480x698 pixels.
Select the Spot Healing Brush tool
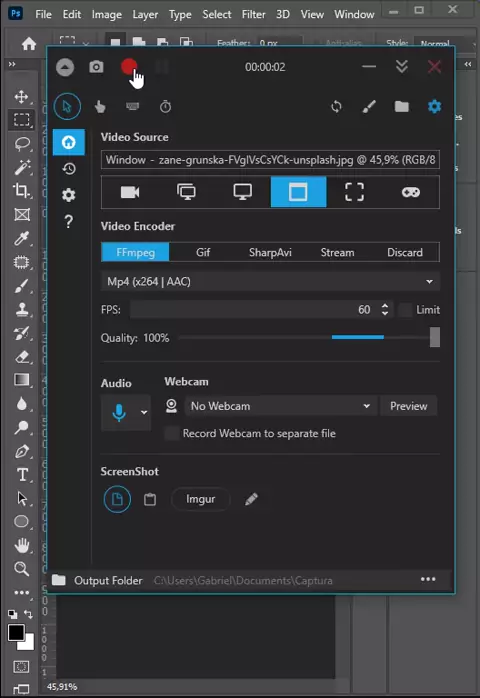pyautogui.click(x=21, y=262)
